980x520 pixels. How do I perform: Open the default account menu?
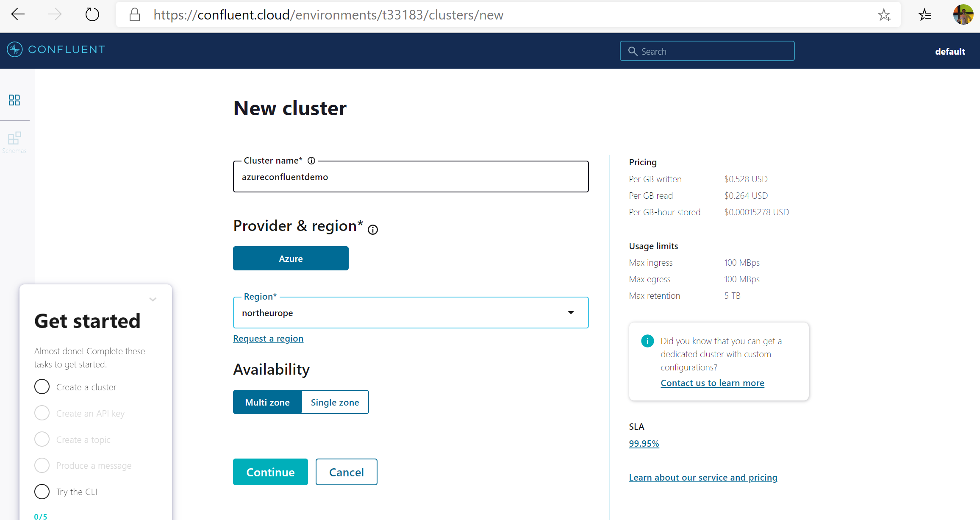point(950,51)
